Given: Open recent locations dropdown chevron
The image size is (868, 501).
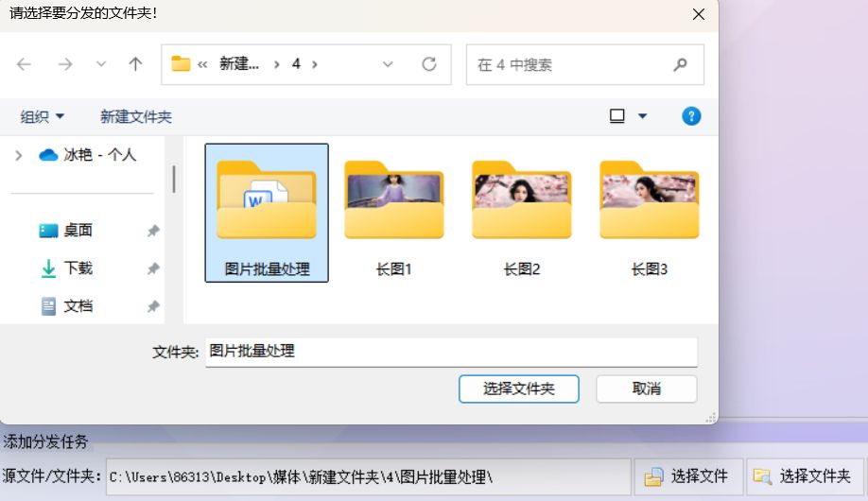Looking at the screenshot, I should tap(101, 64).
